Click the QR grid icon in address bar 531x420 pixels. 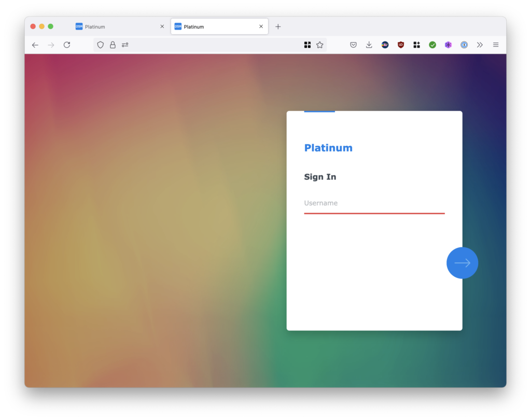click(307, 45)
